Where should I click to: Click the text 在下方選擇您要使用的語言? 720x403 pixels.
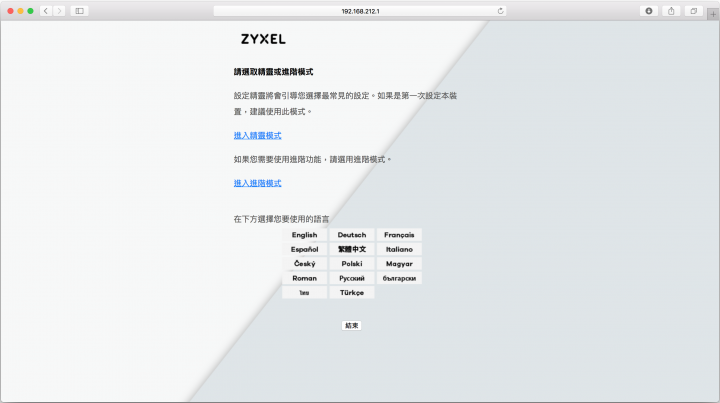coord(281,219)
